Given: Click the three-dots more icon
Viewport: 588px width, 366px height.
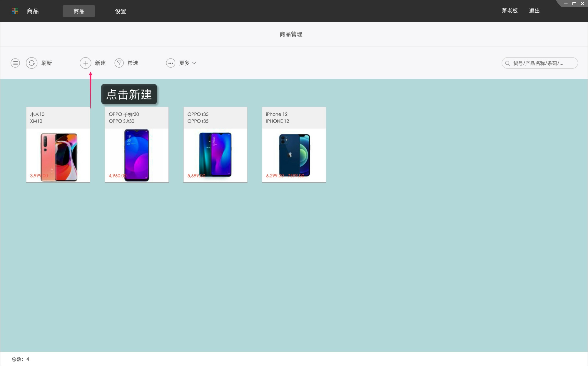Looking at the screenshot, I should 171,63.
